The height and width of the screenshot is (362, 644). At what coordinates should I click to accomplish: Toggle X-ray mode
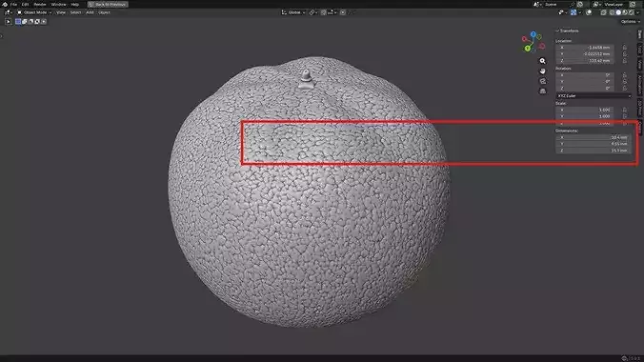click(x=603, y=12)
